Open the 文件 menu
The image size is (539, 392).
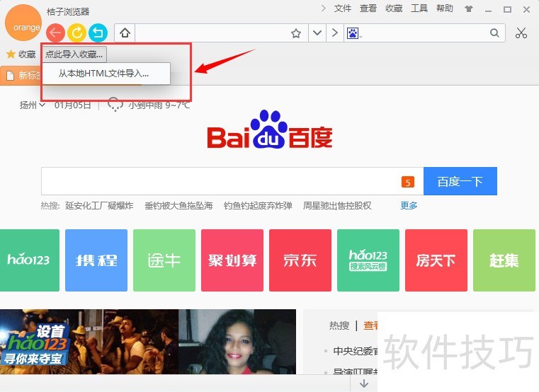(x=343, y=8)
